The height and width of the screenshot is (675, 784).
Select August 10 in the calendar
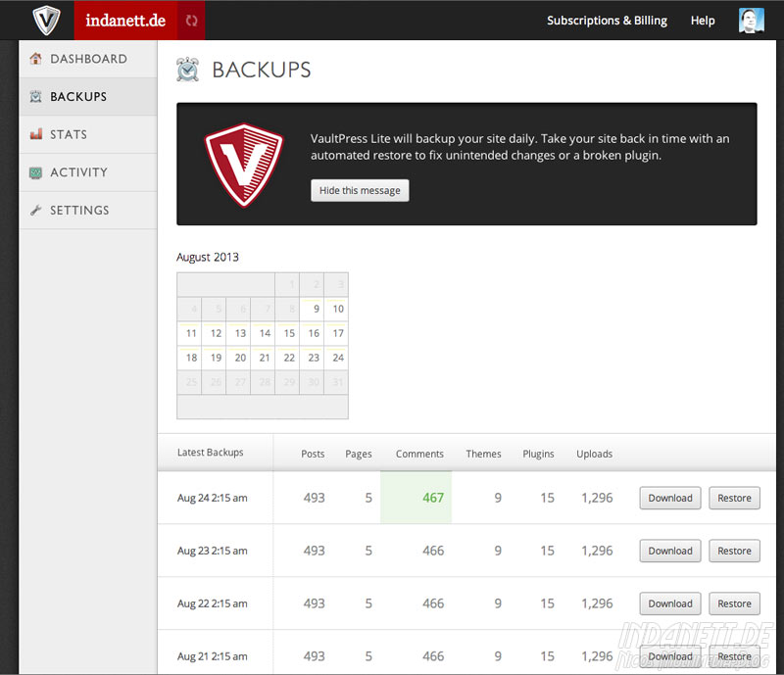336,309
